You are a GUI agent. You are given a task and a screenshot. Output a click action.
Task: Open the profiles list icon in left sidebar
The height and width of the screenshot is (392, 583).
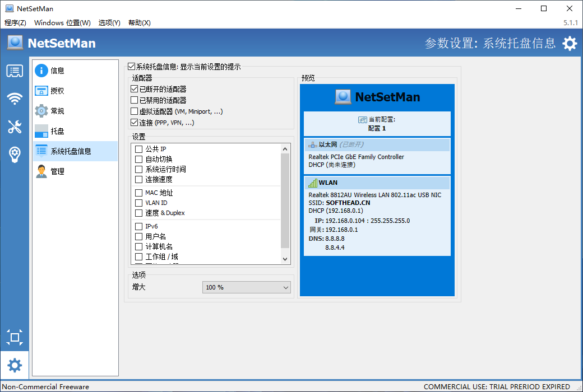pos(15,71)
